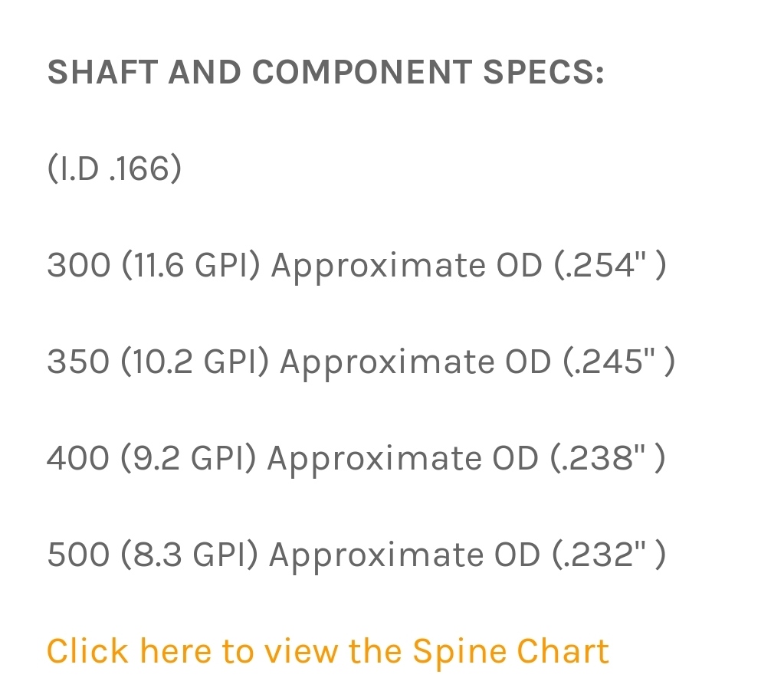784x694 pixels.
Task: Click the words 'Spine Chart' in the orange link
Action: click(x=511, y=653)
